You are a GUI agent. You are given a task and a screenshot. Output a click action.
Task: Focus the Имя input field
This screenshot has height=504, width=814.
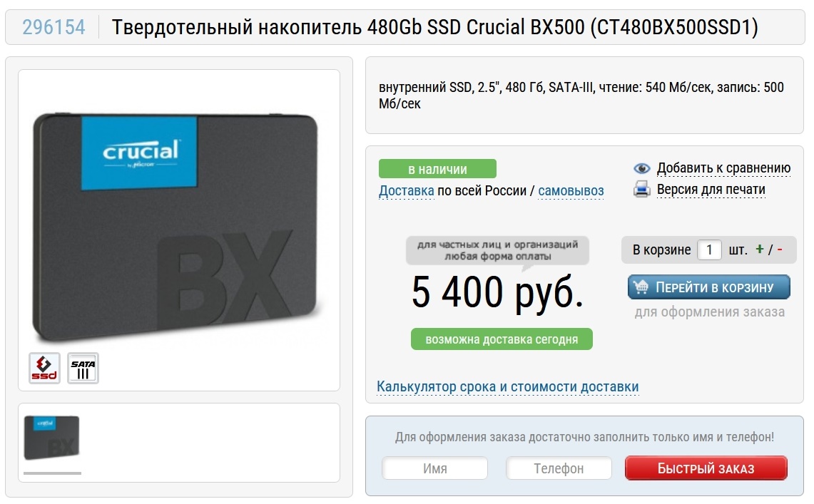435,468
